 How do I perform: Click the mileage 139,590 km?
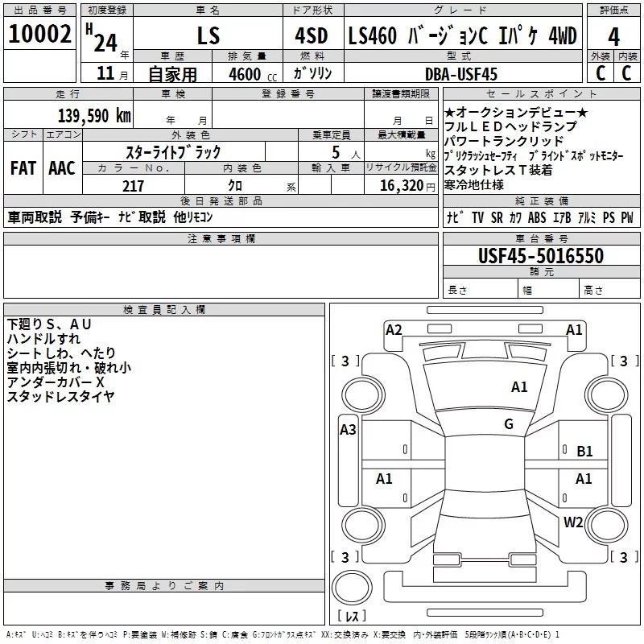tap(94, 116)
